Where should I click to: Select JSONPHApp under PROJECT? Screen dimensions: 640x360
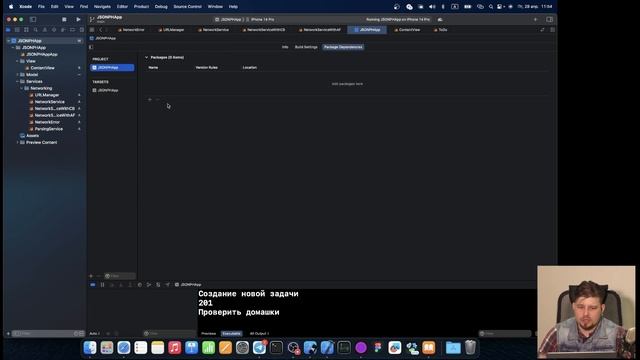pos(112,67)
